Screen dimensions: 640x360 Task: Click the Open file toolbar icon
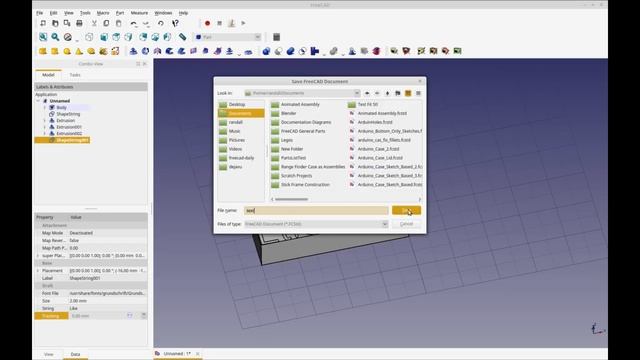[x=55, y=23]
